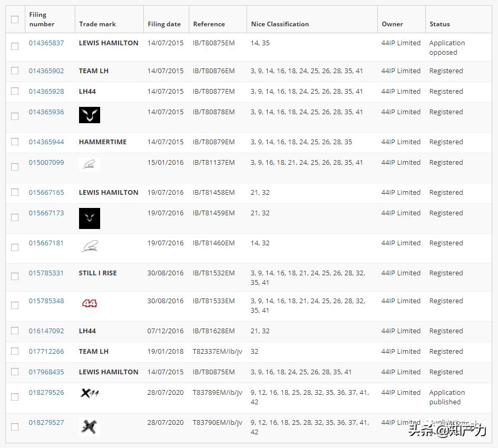498x448 pixels.
Task: Open filing number 015785348
Action: pos(46,301)
